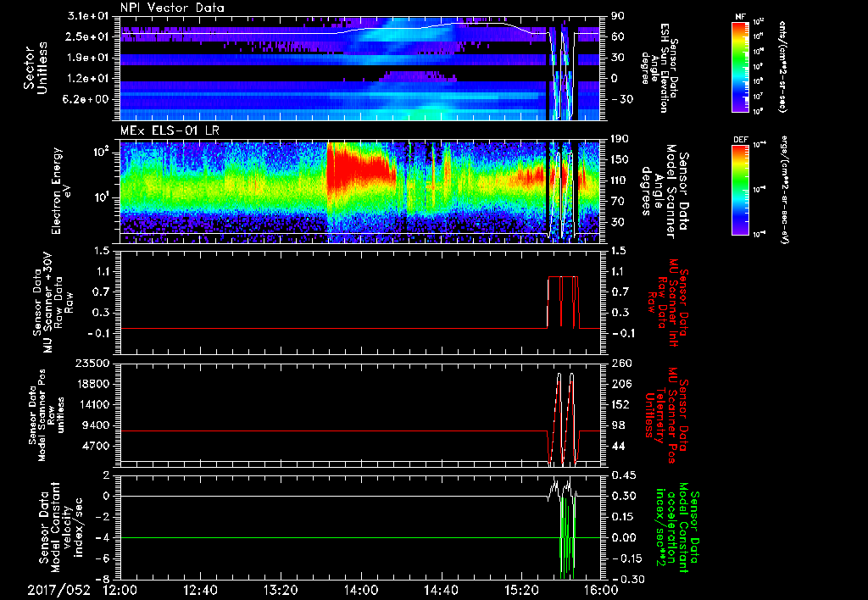Click the 18800 scanner position tick
Image resolution: width=868 pixels, height=600 pixels.
click(93, 384)
